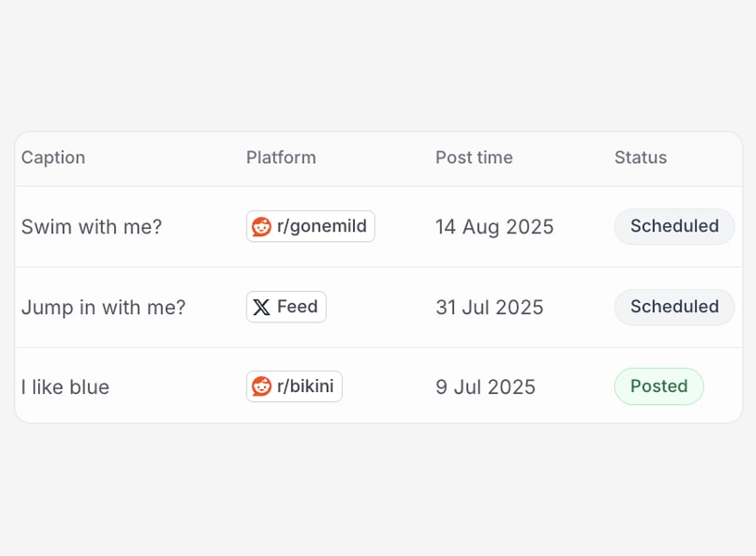Click the Reddit icon beside r/bikini

(261, 386)
